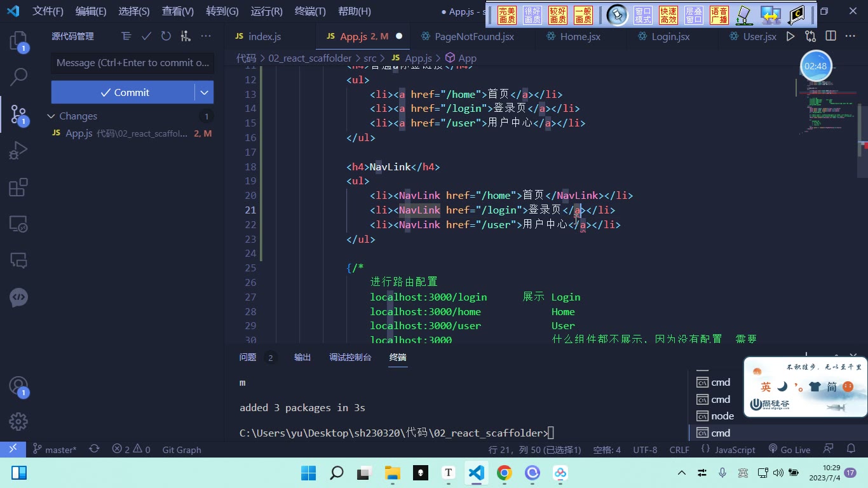Click Go Live in status bar

789,449
